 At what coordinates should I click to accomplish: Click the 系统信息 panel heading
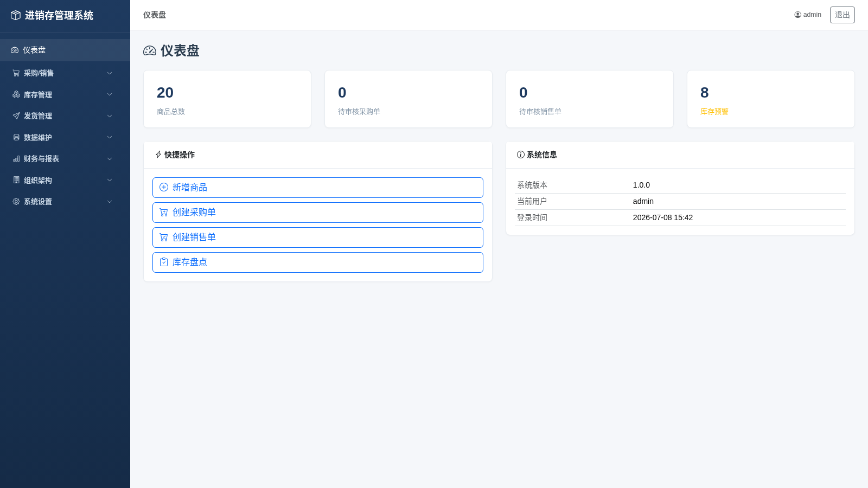pos(542,155)
